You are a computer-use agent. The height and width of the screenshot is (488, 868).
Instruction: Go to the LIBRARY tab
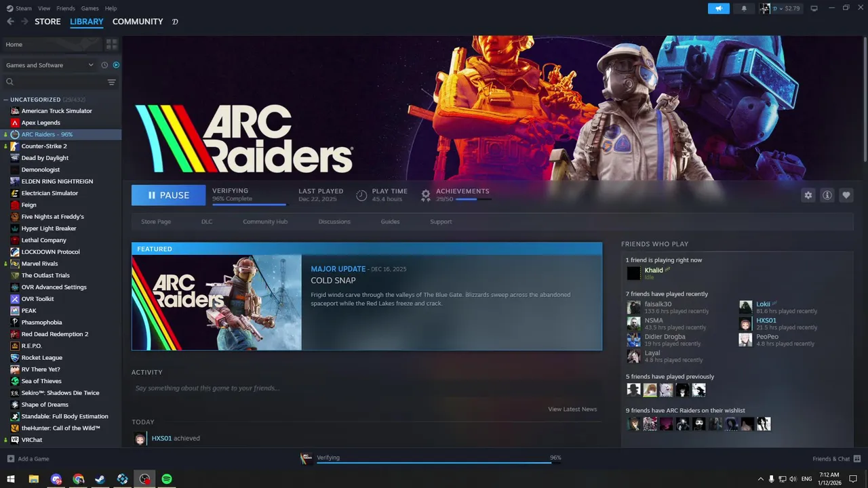pos(87,22)
